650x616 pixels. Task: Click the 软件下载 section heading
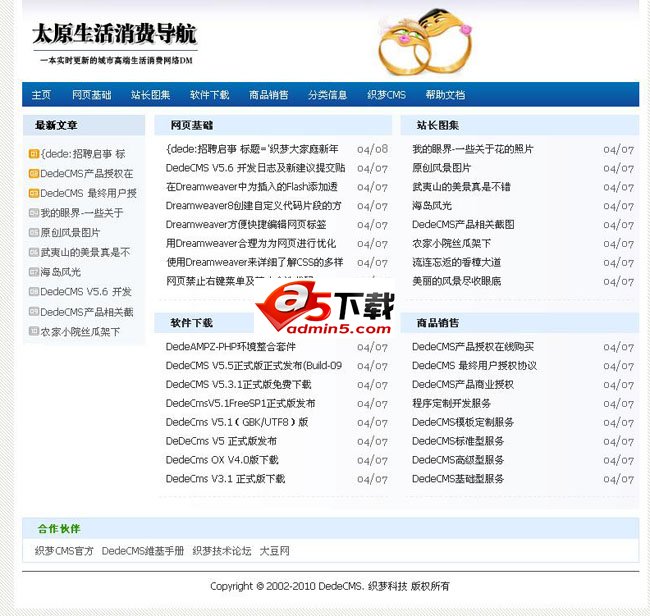[192, 323]
